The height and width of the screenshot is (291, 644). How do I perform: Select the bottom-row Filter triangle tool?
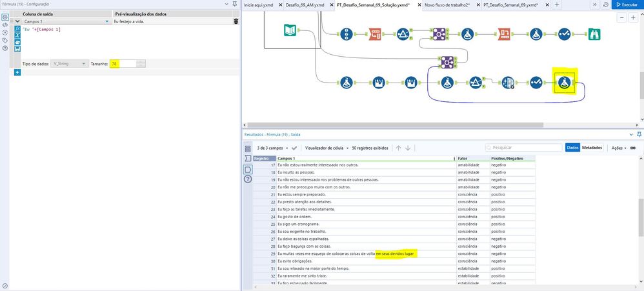(x=476, y=83)
